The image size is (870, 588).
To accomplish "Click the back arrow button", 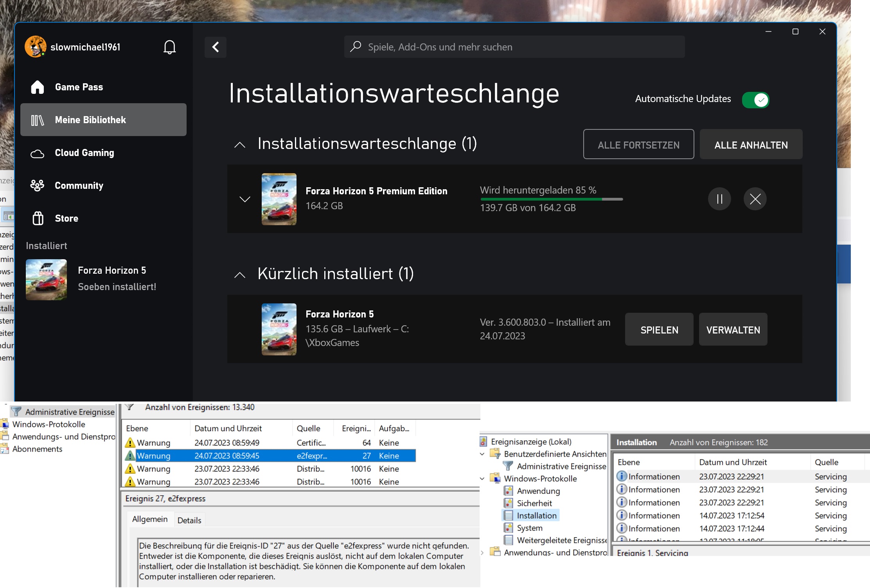I will 216,47.
